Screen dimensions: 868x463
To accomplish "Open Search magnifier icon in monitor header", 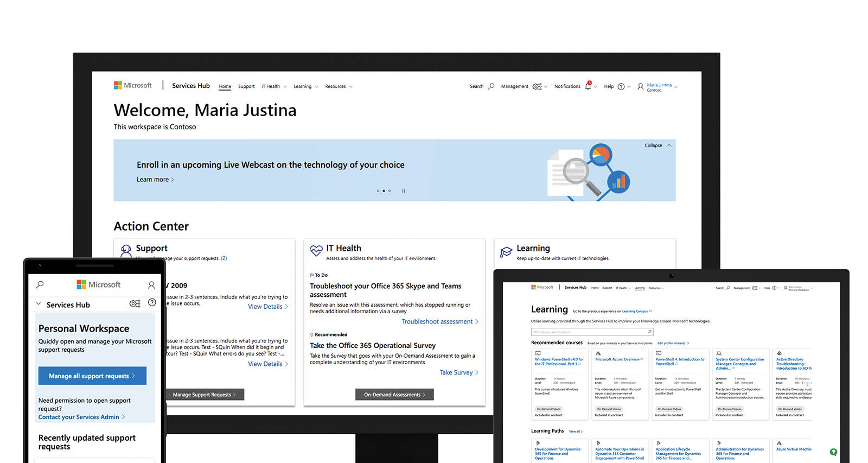I will tap(491, 86).
